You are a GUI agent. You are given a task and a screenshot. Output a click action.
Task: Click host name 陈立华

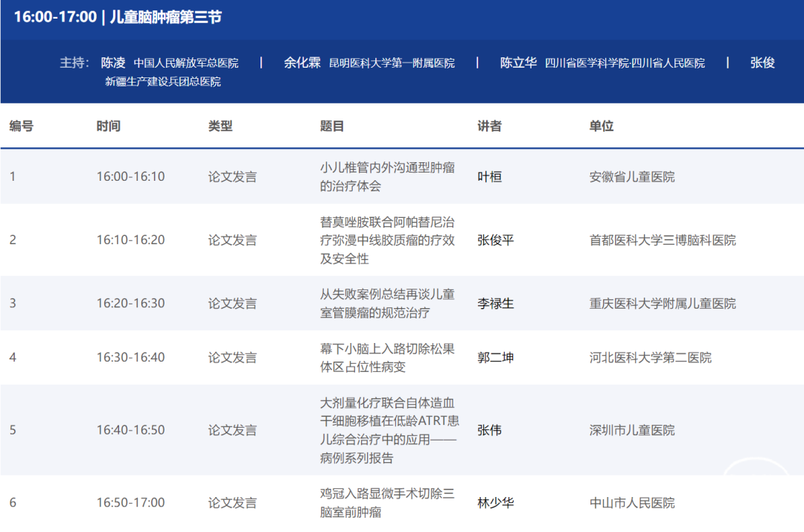518,63
